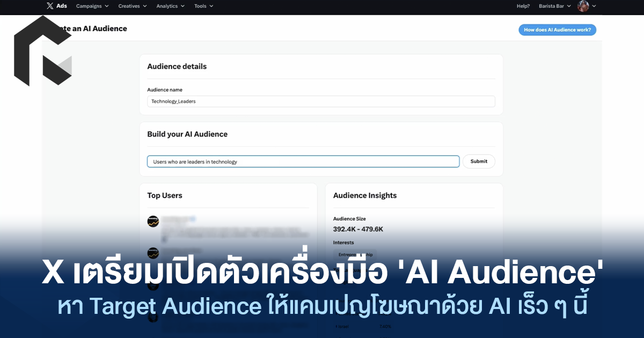The image size is (644, 338).
Task: Click the geometric overlay logo at top left
Action: pyautogui.click(x=42, y=51)
